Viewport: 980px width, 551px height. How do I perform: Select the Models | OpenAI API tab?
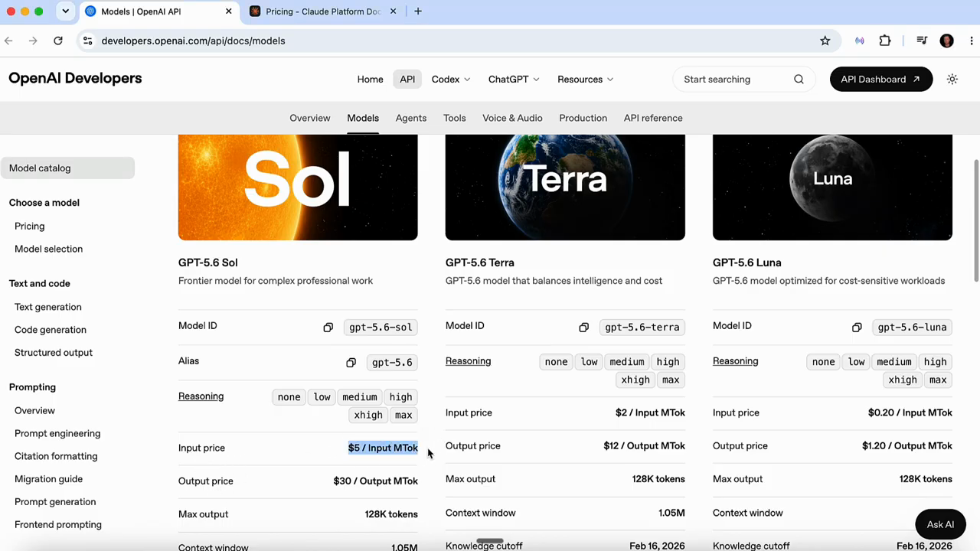159,11
